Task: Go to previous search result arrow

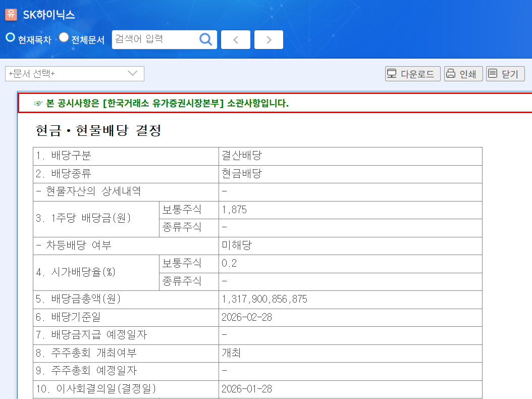Action: tap(236, 40)
